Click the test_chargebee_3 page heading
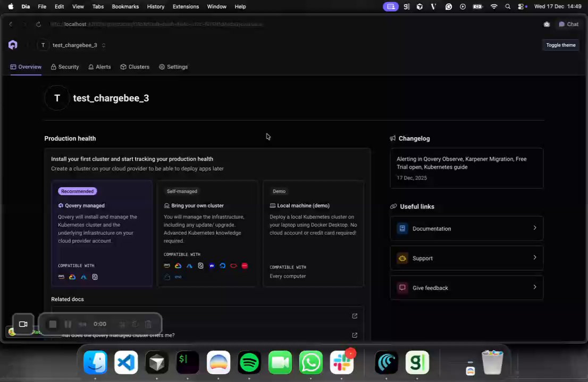Screen dimensions: 588x382 [111, 98]
